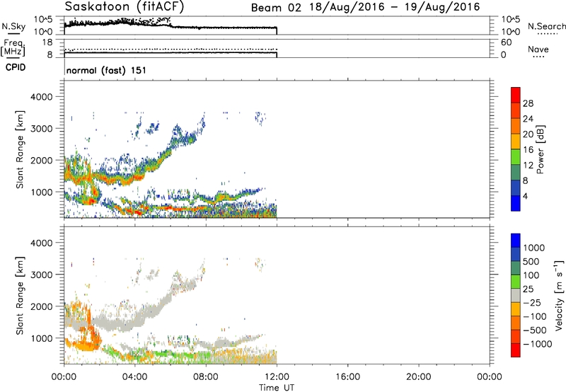This screenshot has width=566, height=392.
Task: Pick the red bottom segment of Velocity colorbar
Action: [516, 350]
